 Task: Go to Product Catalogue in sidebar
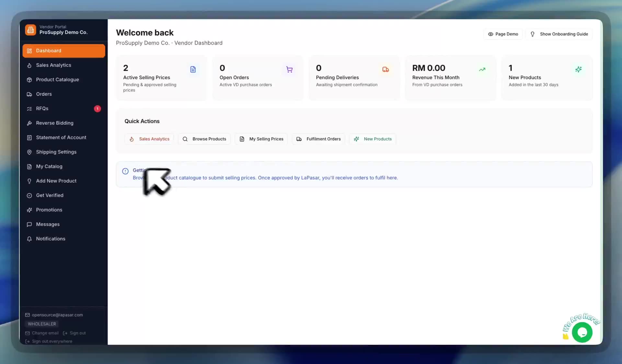[x=63, y=80]
